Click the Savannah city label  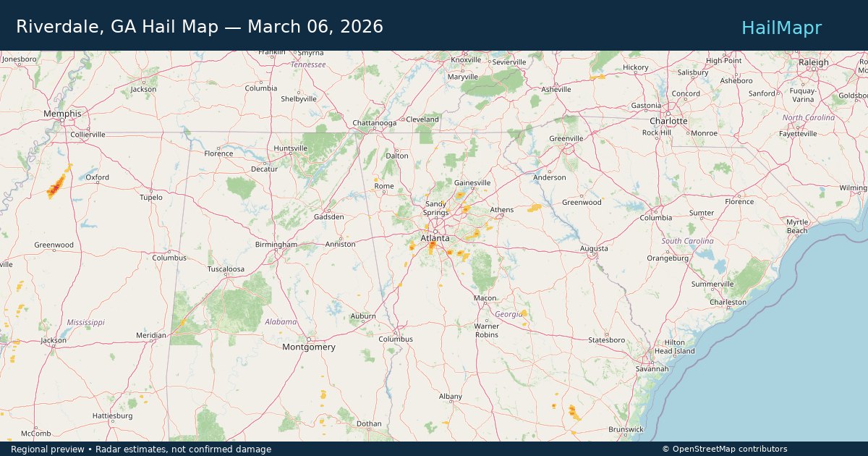point(652,368)
